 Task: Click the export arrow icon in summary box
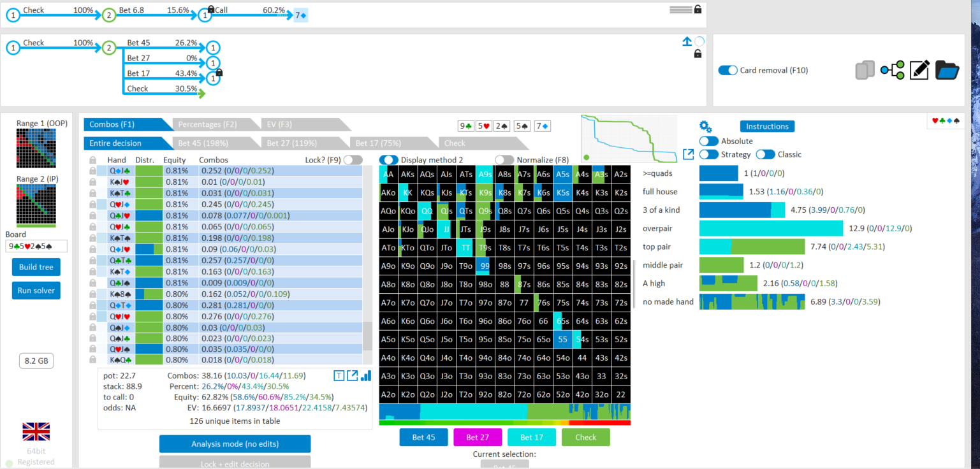[x=352, y=376]
